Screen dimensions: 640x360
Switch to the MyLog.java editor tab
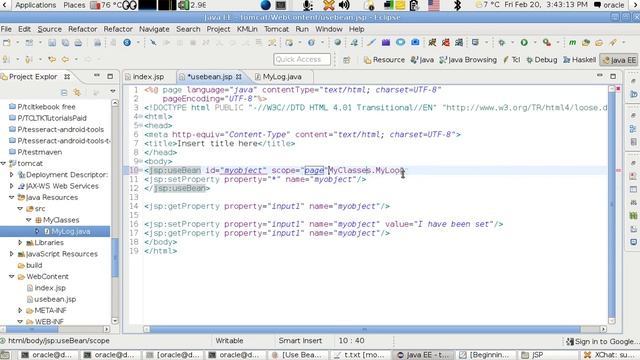click(x=282, y=77)
